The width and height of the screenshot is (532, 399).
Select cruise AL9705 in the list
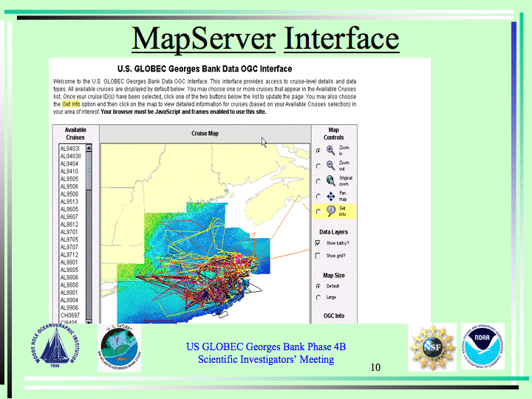click(69, 239)
